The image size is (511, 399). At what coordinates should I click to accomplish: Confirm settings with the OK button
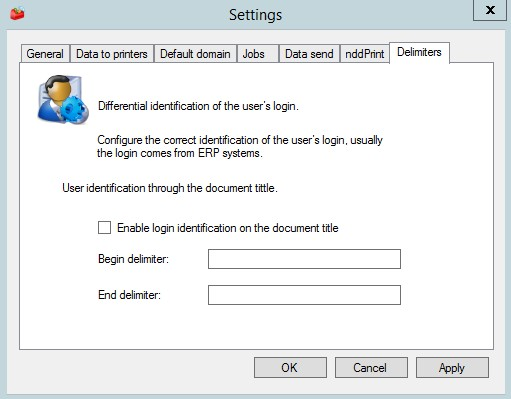pyautogui.click(x=290, y=368)
